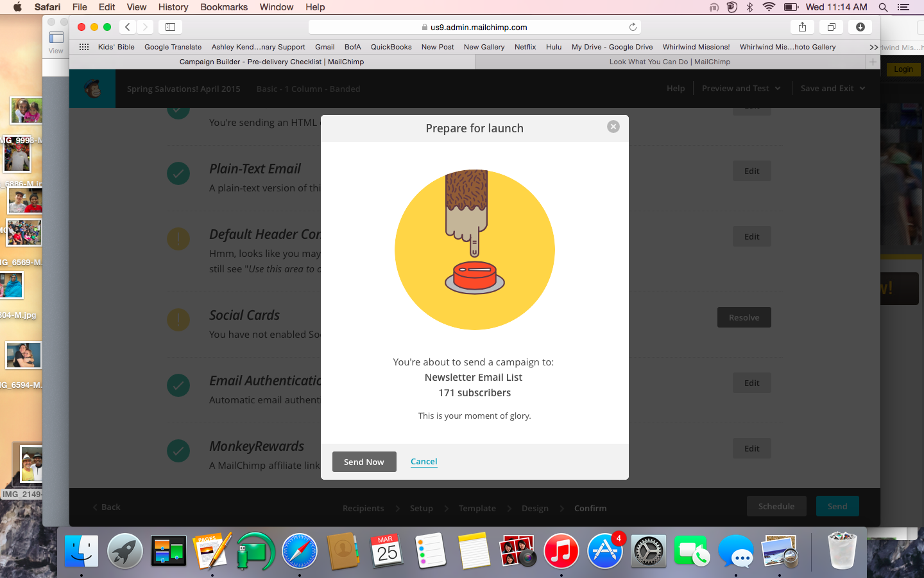Screen dimensions: 924x578
Task: Switch to Look What You Can Do tab
Action: point(669,62)
